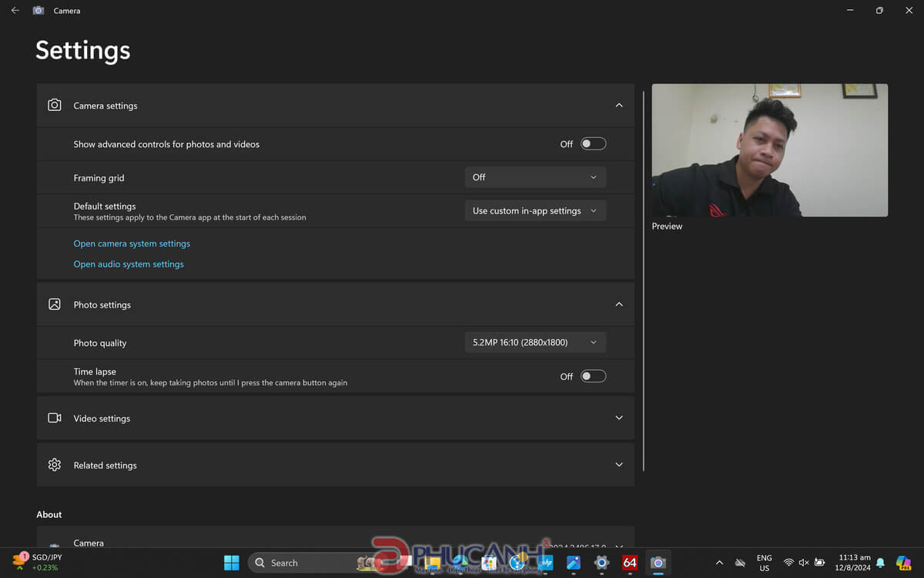Open the SGD/JPY widget
Image resolution: width=924 pixels, height=578 pixels.
point(37,562)
